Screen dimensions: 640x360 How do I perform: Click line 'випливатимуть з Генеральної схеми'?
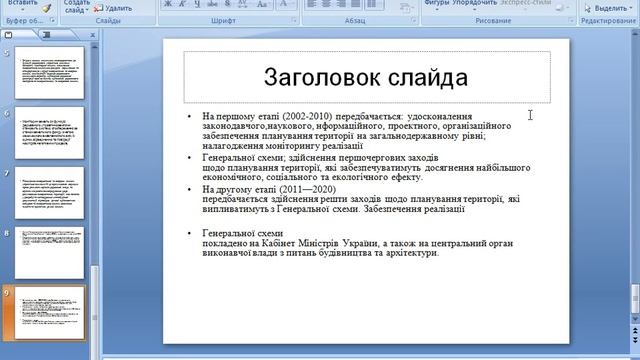pos(282,209)
